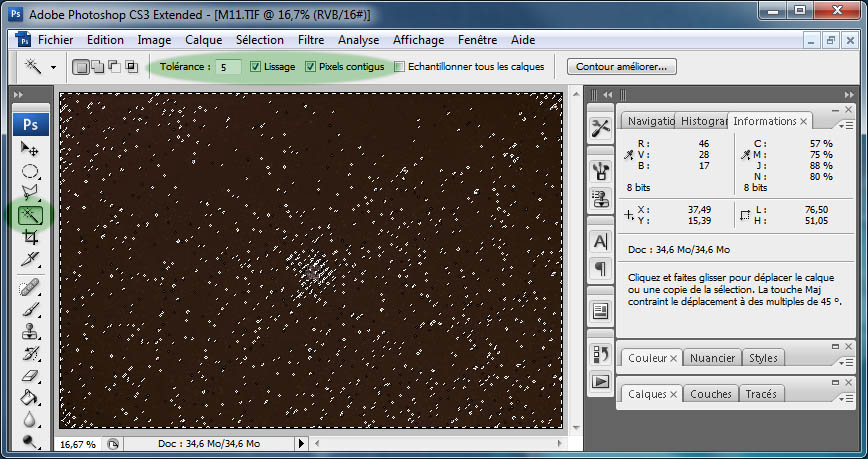Image resolution: width=868 pixels, height=459 pixels.
Task: Select the Paint Bucket tool
Action: click(30, 398)
